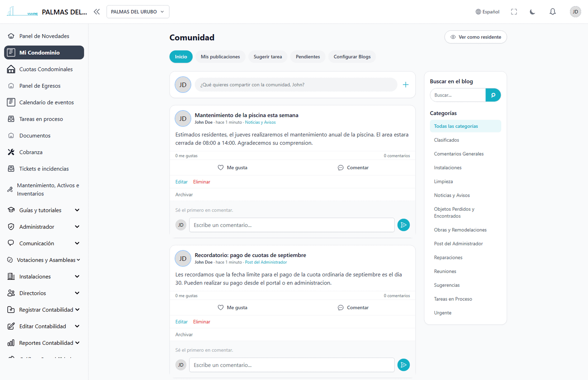Open Comentar on the cuotas reminder post

click(353, 308)
